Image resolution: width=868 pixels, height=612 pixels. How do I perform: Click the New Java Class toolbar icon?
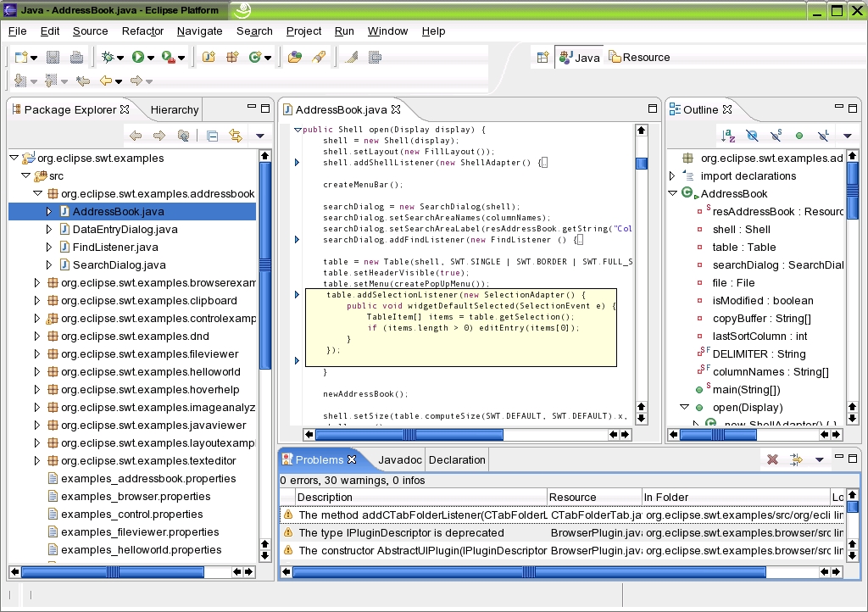tap(254, 58)
